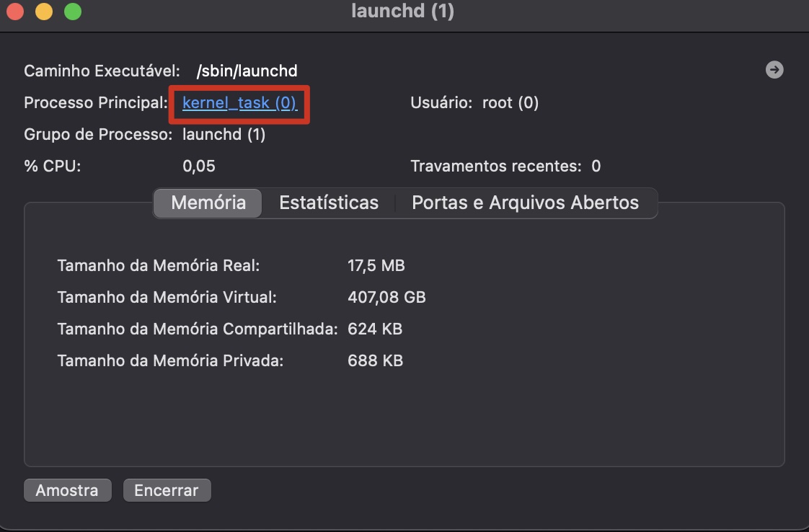Click the Grupo de Processo label
The width and height of the screenshot is (809, 532).
98,135
